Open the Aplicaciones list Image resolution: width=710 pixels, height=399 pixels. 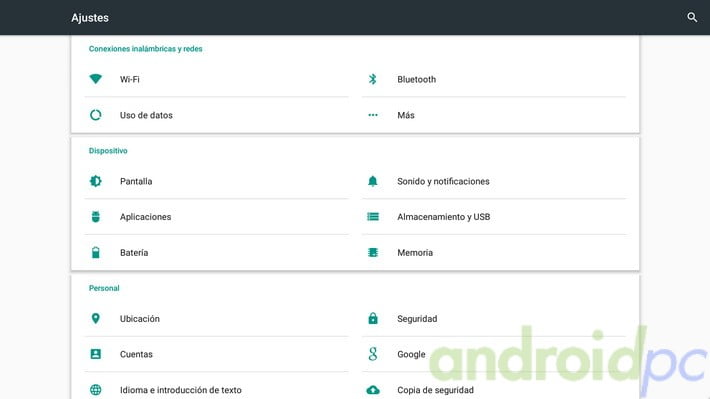click(216, 217)
